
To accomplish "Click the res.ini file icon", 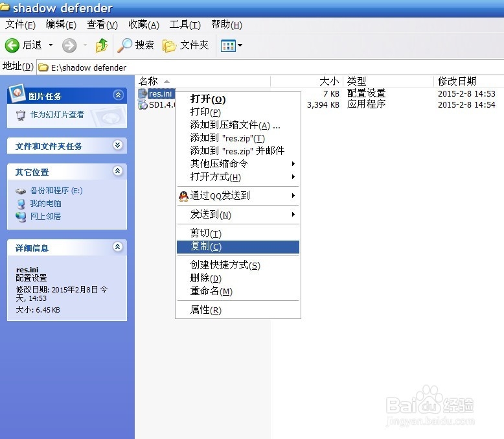I will (143, 93).
